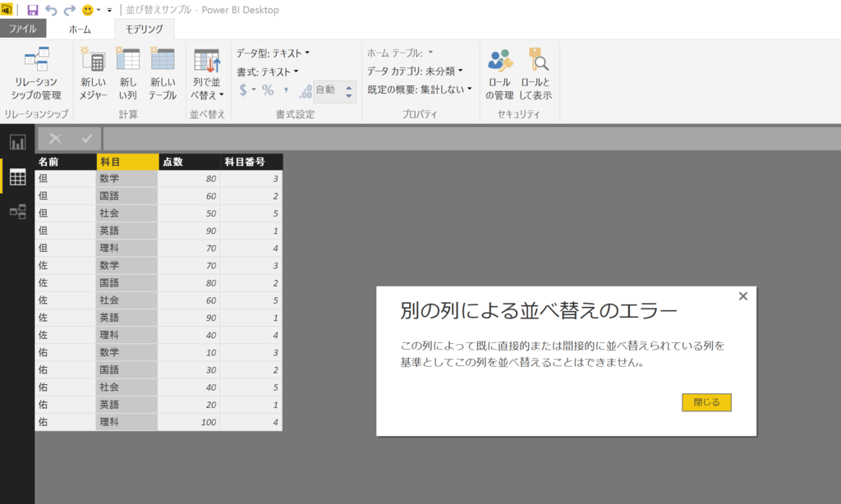
Task: Click the cell with score 100
Action: click(189, 422)
